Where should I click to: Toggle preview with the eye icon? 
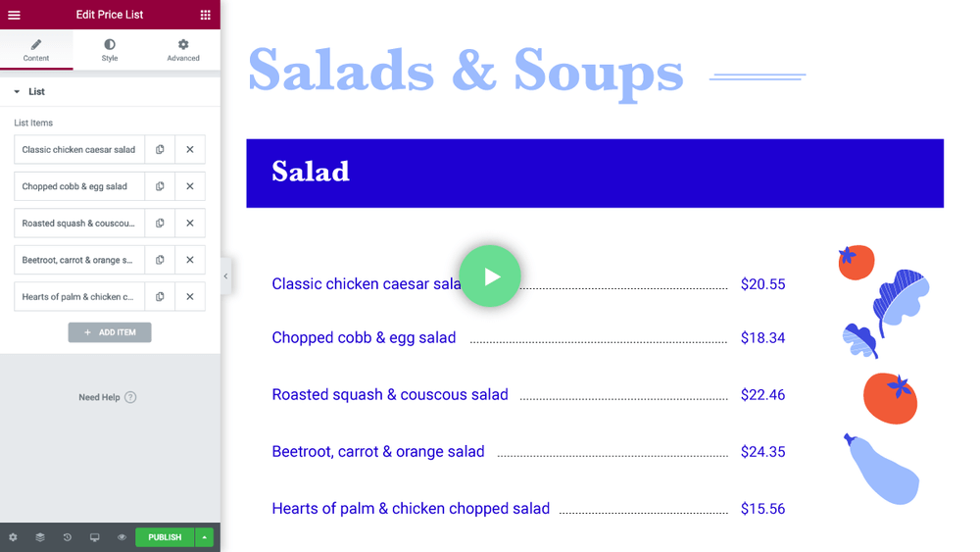point(122,537)
